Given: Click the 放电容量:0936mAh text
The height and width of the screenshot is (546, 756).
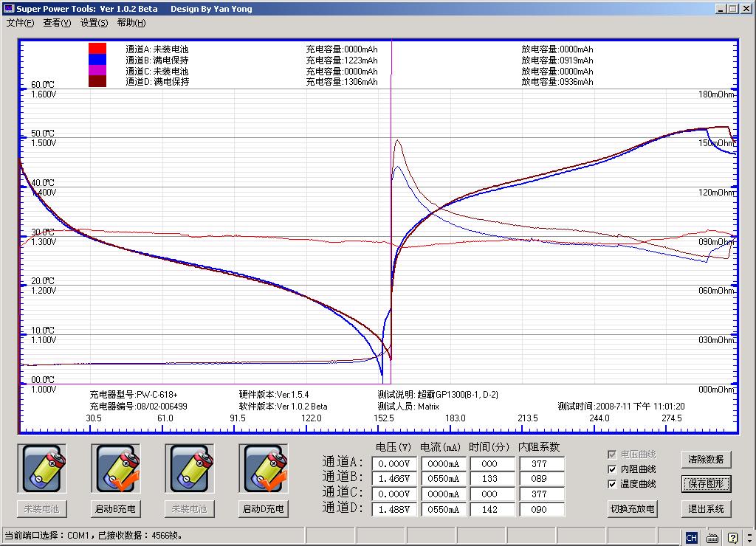Looking at the screenshot, I should pyautogui.click(x=557, y=81).
